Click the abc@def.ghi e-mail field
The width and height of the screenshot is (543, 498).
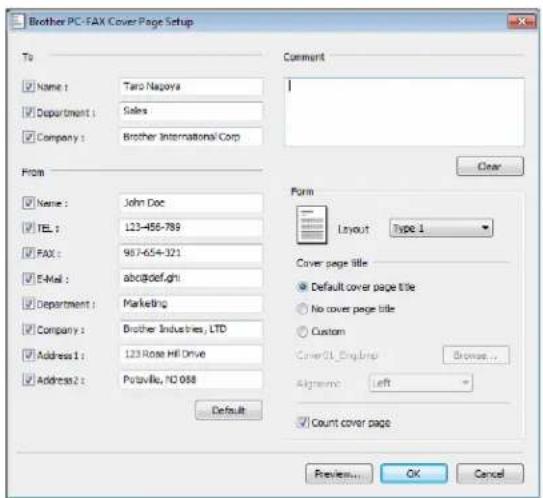(191, 278)
